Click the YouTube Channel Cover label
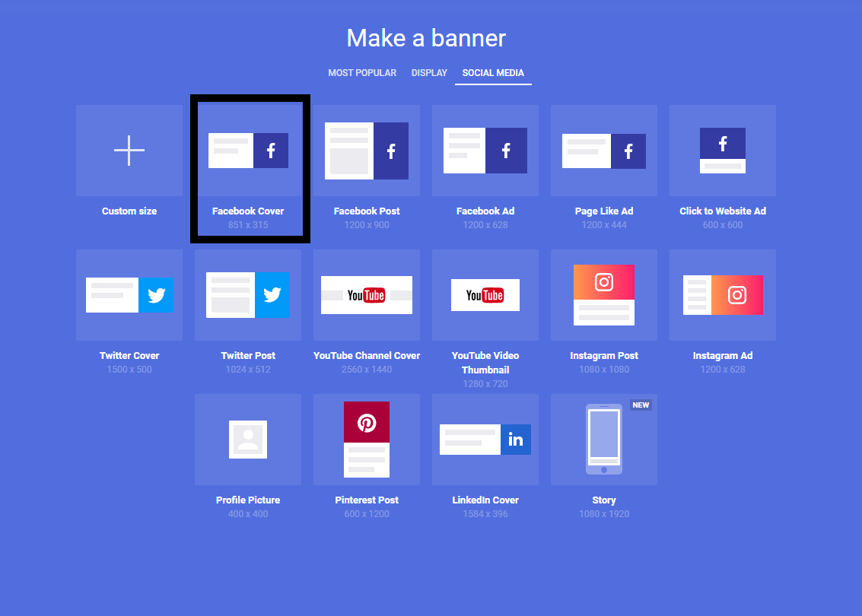The width and height of the screenshot is (862, 616). click(367, 356)
